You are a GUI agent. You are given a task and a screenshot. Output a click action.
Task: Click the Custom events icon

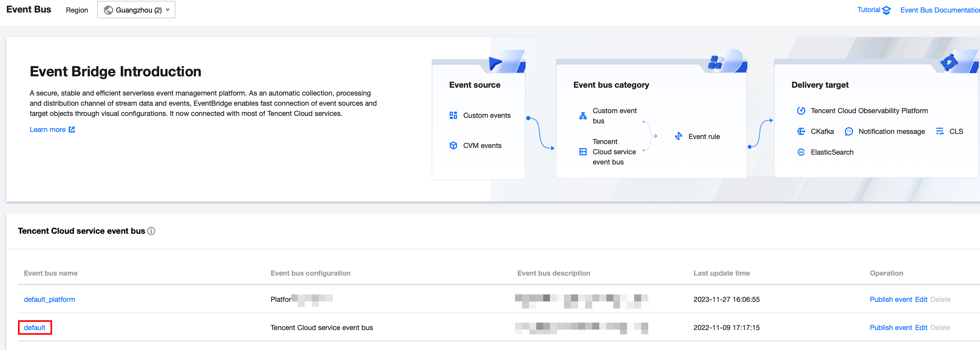coord(453,115)
